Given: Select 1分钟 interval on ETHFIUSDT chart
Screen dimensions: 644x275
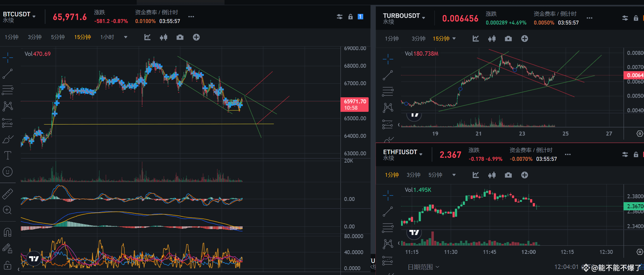Looking at the screenshot, I should pyautogui.click(x=392, y=175).
